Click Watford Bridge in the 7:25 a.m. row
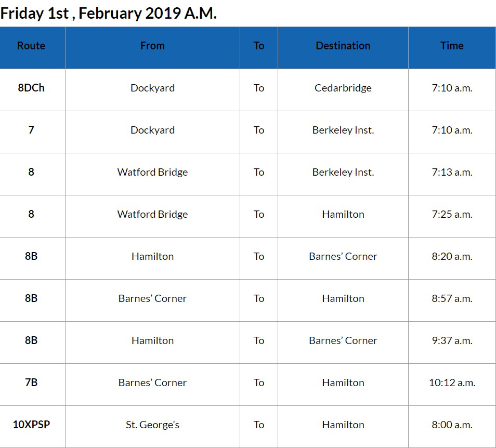Screen dimensions: 496x448 pos(152,214)
